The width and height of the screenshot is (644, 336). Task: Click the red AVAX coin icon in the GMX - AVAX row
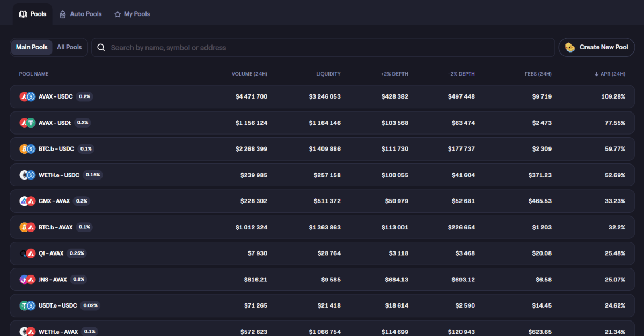[x=31, y=201]
